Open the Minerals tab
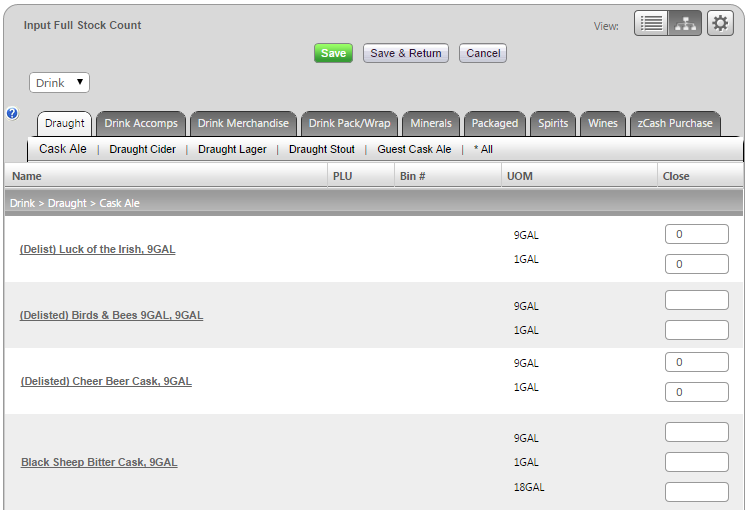 (431, 124)
